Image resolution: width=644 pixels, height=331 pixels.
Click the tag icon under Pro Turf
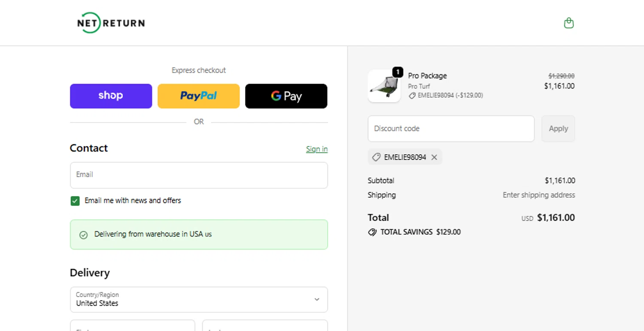[412, 96]
